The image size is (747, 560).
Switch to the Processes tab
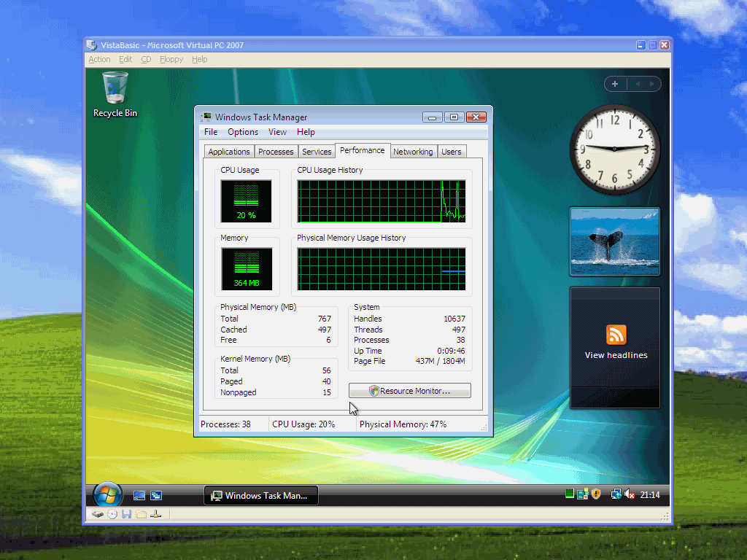click(276, 152)
